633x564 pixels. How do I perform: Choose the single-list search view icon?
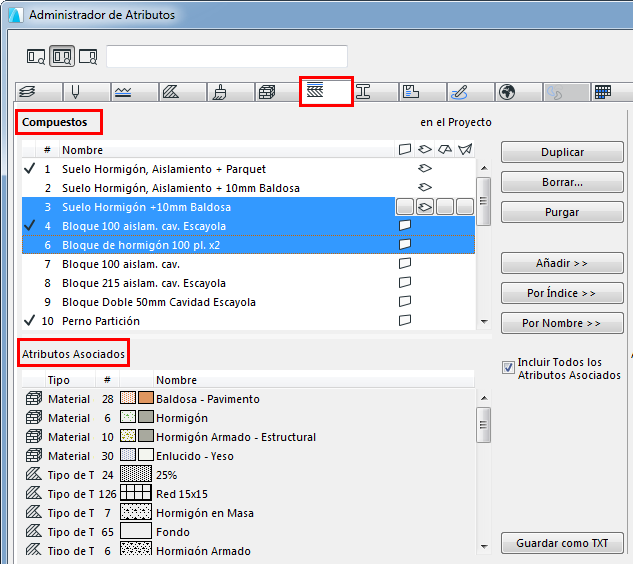[x=36, y=56]
